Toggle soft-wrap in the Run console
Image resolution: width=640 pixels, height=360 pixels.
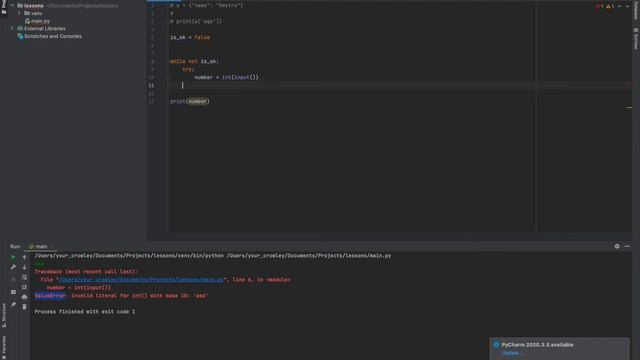point(24,277)
